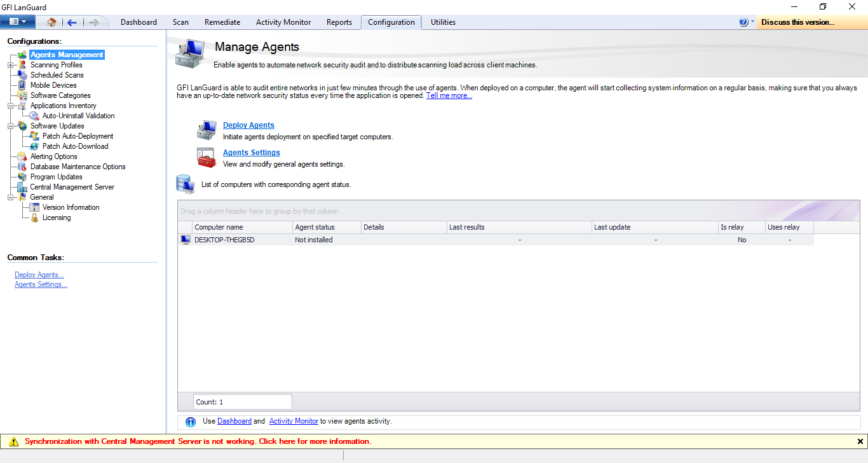Collapse the General tree node
Screen dimensions: 868x463
pos(10,197)
